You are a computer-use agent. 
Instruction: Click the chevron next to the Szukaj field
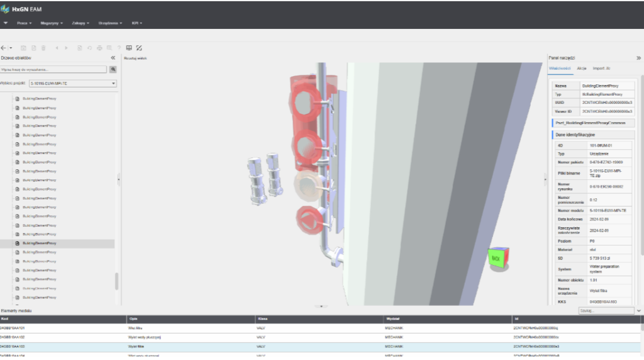click(x=639, y=311)
